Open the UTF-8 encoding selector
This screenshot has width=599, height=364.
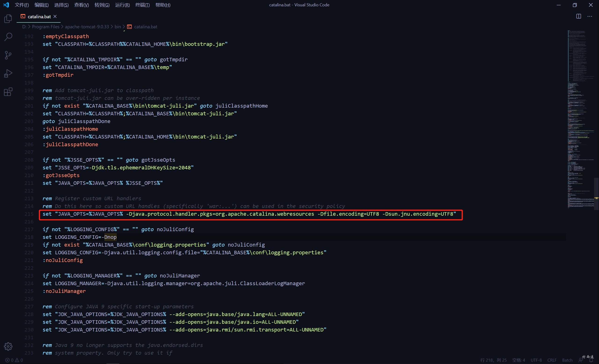[x=536, y=360]
